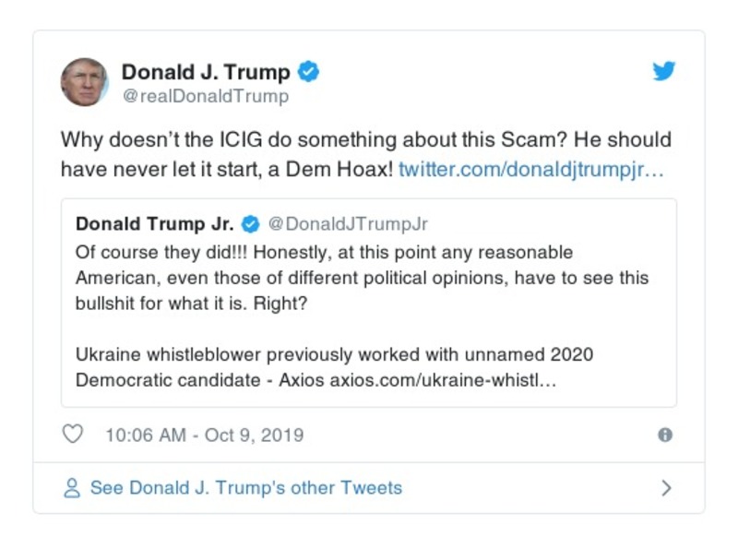Like the tweet with the heart icon
Screen dimensions: 738x560
point(72,435)
